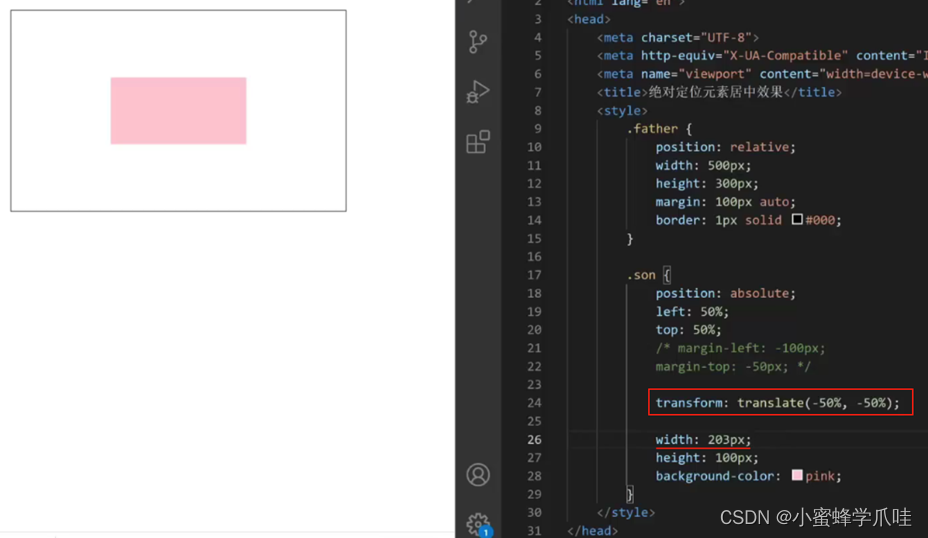Click line number 24 in the gutter
The height and width of the screenshot is (538, 928).
pyautogui.click(x=534, y=403)
